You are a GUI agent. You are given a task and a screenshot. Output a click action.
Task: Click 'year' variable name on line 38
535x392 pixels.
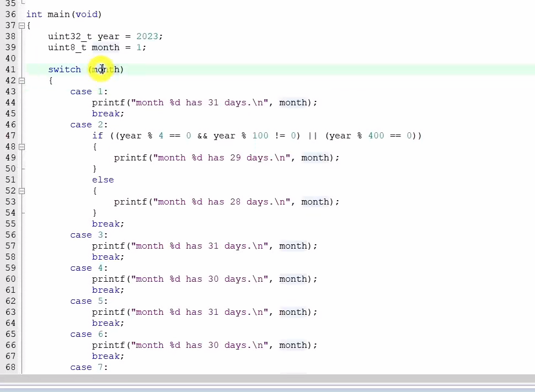[x=109, y=36]
